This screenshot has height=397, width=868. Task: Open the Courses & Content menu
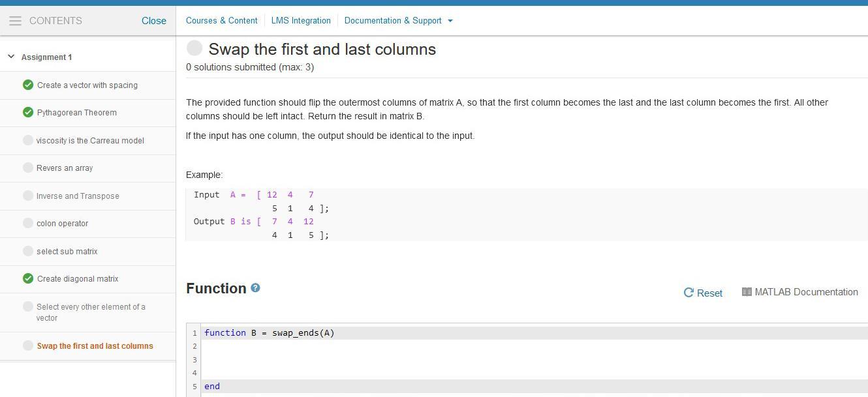(x=221, y=20)
